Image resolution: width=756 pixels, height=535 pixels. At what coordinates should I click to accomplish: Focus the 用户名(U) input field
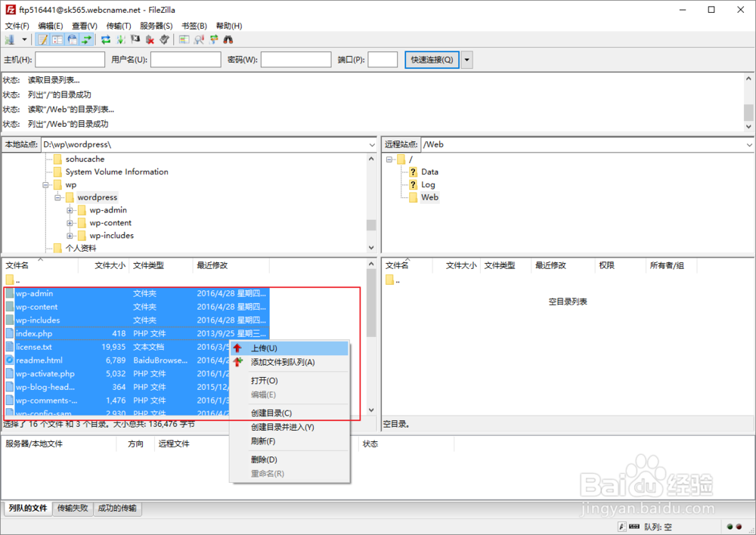pyautogui.click(x=186, y=60)
